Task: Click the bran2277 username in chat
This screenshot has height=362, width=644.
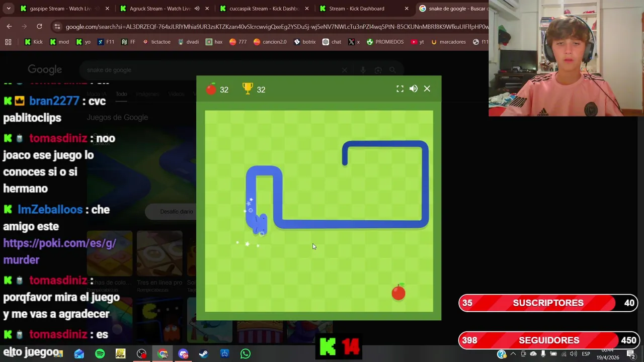Action: (54, 101)
